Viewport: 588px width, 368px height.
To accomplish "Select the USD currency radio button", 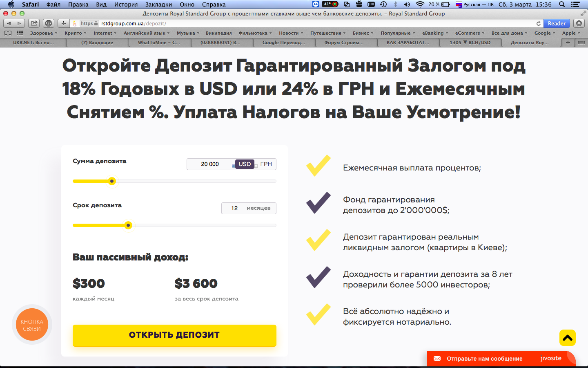I will click(x=234, y=166).
